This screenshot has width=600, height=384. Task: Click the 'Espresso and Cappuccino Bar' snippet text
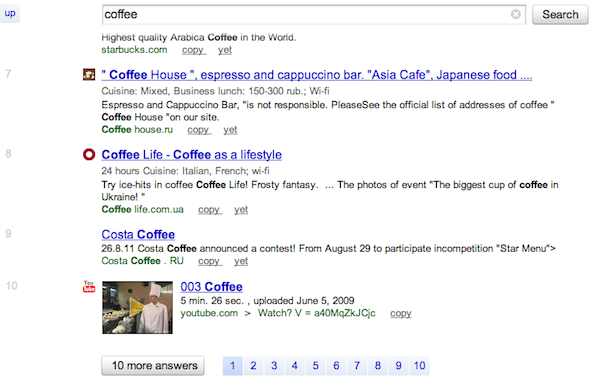pyautogui.click(x=328, y=111)
